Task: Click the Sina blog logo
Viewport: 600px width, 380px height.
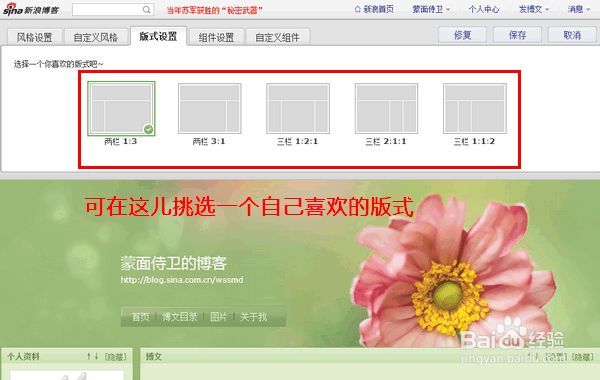Action: [31, 9]
